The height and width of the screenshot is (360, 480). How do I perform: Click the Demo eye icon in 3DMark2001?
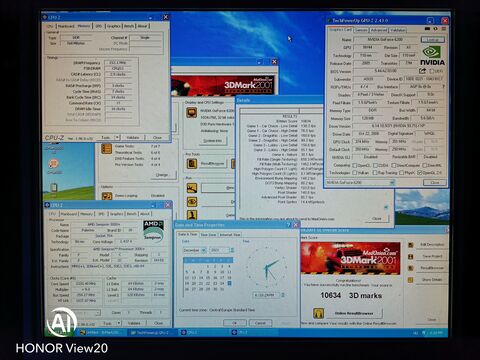[192, 202]
